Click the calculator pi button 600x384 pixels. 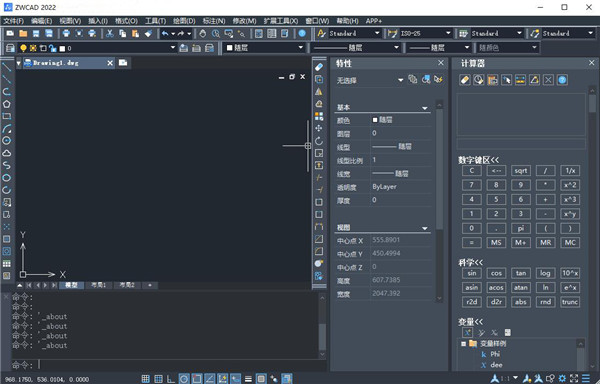520,228
